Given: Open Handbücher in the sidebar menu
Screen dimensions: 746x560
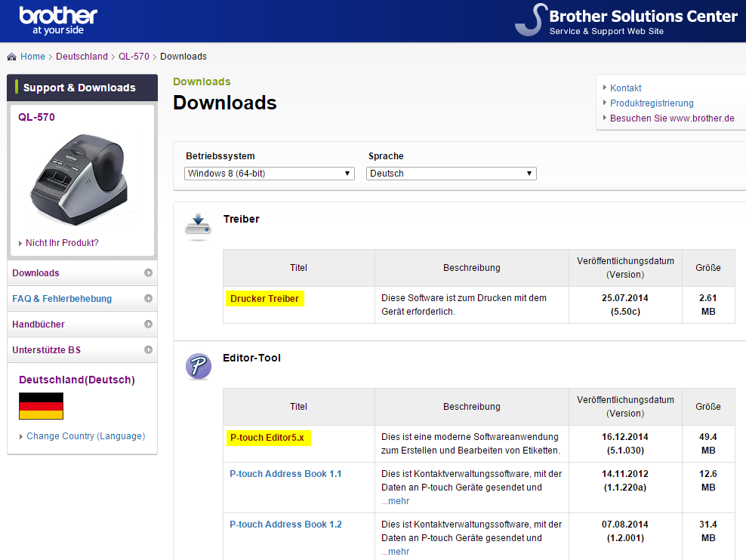Looking at the screenshot, I should click(82, 325).
